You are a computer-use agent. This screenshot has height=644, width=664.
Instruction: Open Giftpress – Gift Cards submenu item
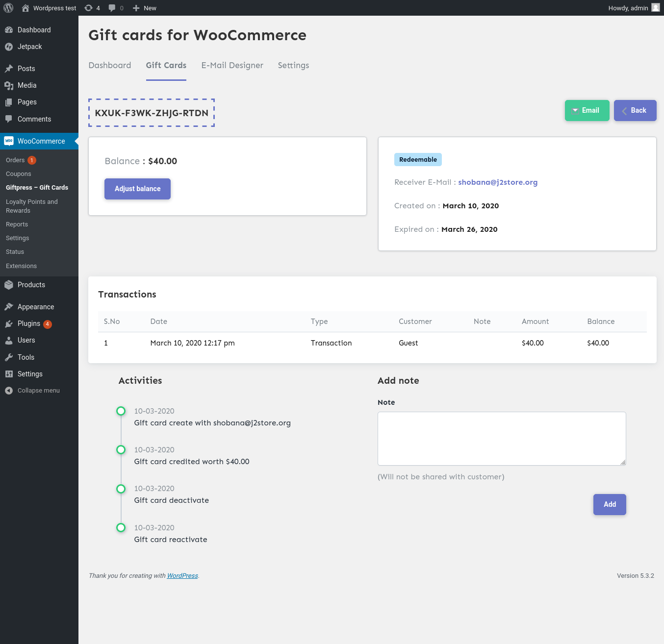click(x=37, y=188)
